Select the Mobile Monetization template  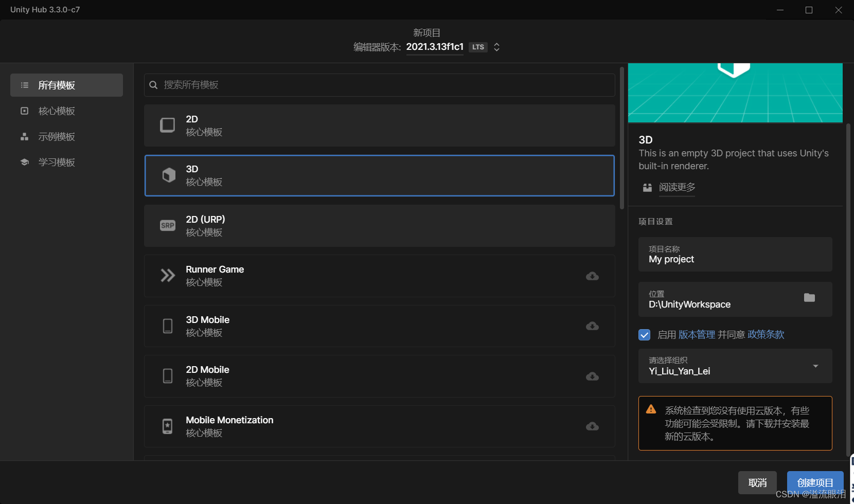point(380,426)
